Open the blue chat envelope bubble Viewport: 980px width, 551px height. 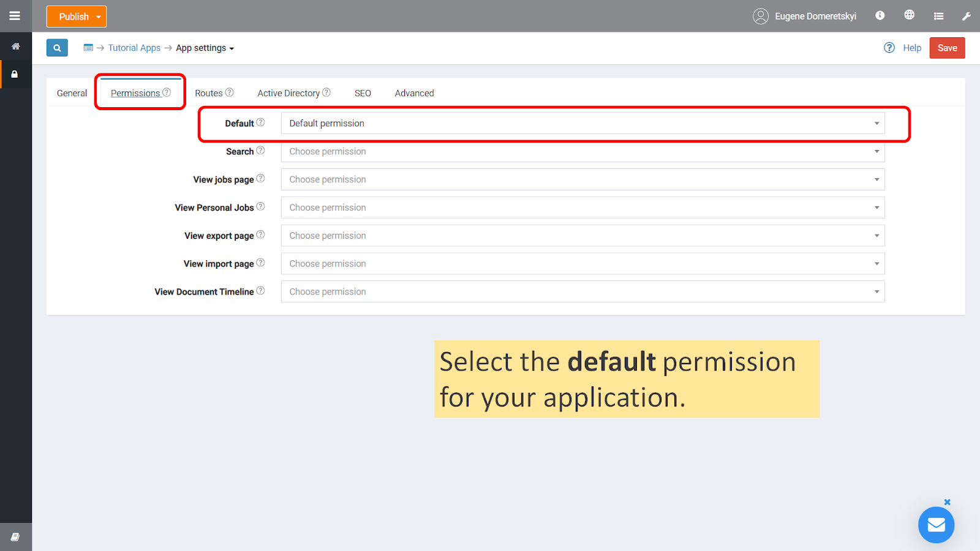[x=936, y=525]
